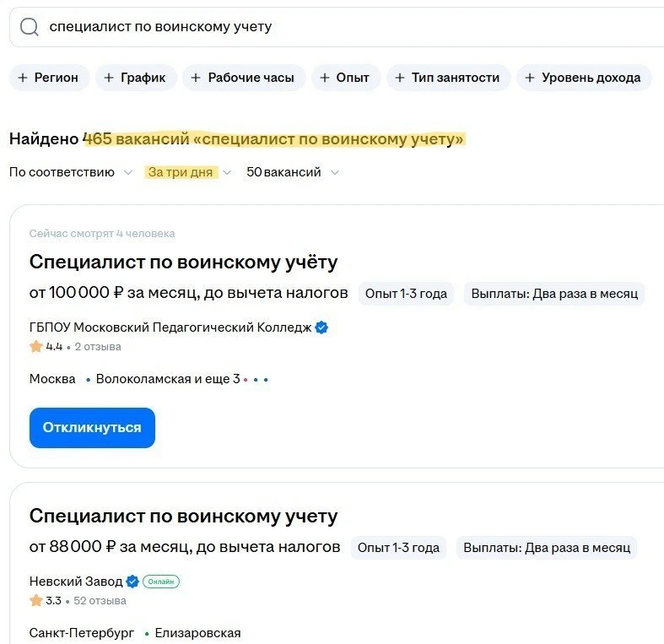Click the star rating icon with 3.3
Screen dimensions: 664x644
(36, 601)
